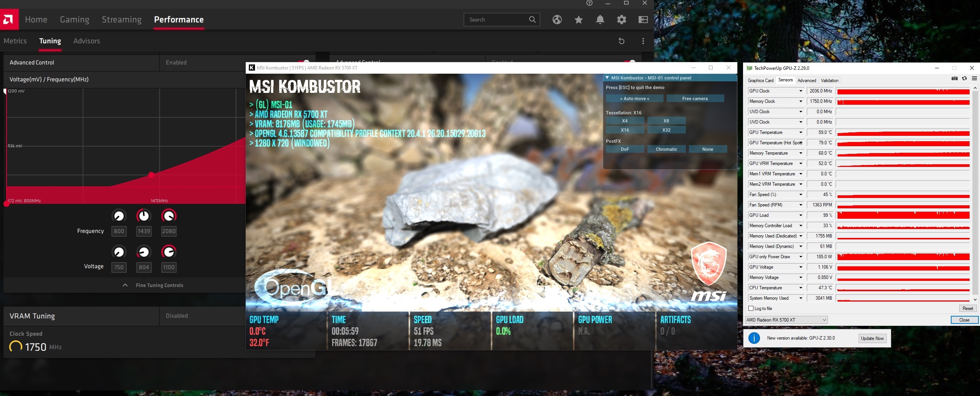
Task: Open the AMD Radeon RX 5700 XT selector
Action: pyautogui.click(x=786, y=320)
